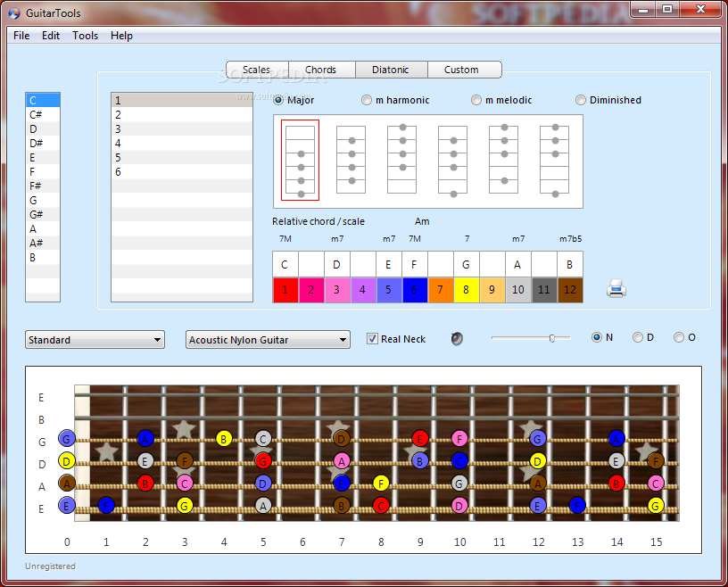The image size is (728, 587).
Task: Select key F# in the note list
Action: (43, 186)
